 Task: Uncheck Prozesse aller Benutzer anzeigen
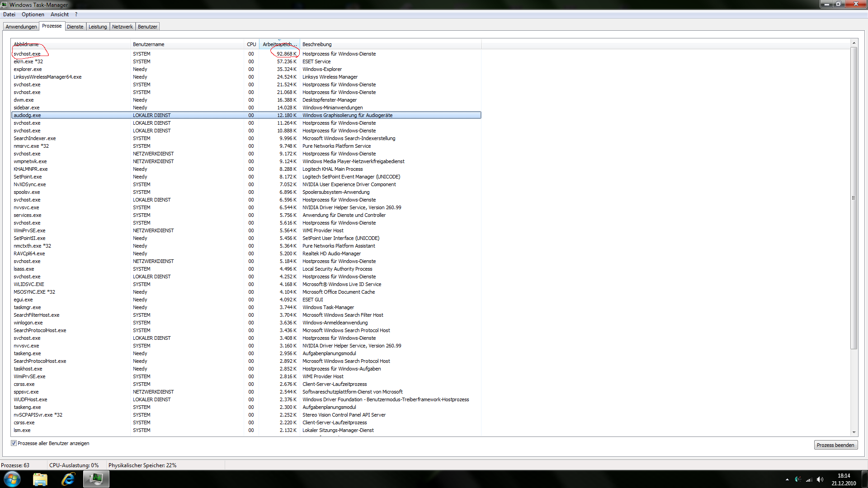click(x=14, y=443)
